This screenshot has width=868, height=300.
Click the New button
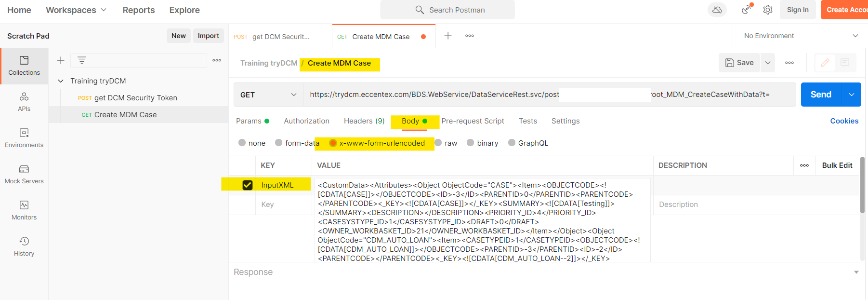click(x=179, y=36)
